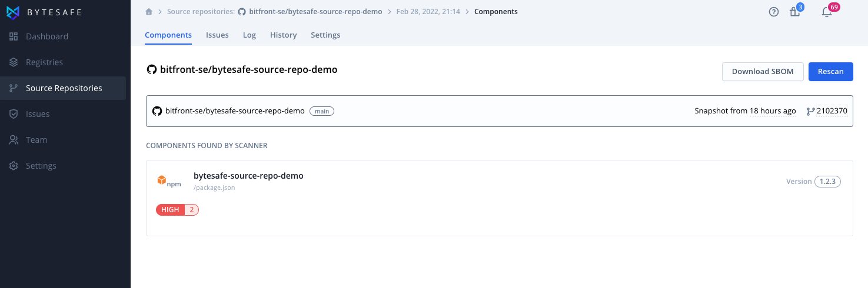The image size is (868, 288).
Task: Open the repository Settings tab
Action: [325, 35]
